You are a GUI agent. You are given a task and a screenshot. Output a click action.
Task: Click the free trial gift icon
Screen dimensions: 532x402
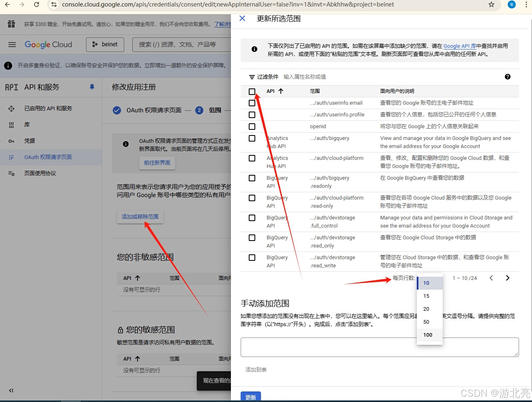11,24
